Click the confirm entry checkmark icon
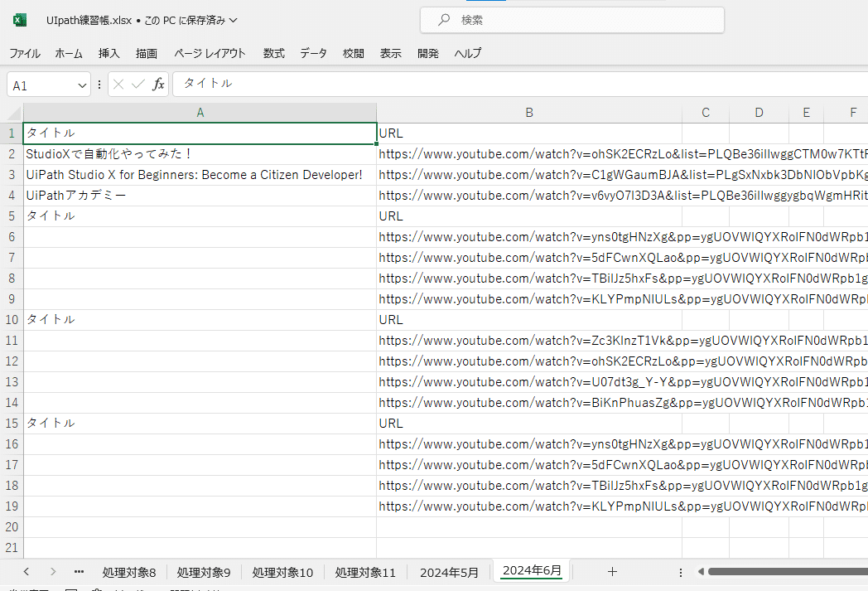The height and width of the screenshot is (591, 868). point(137,85)
